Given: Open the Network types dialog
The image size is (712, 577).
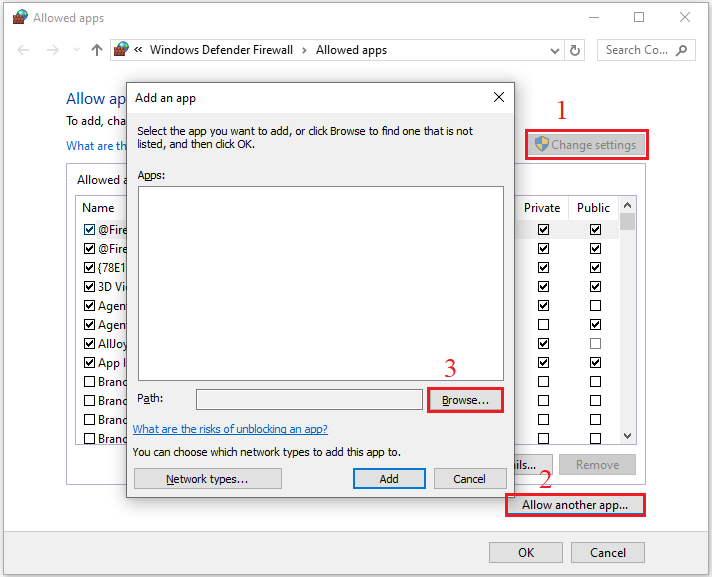Looking at the screenshot, I should click(x=208, y=479).
